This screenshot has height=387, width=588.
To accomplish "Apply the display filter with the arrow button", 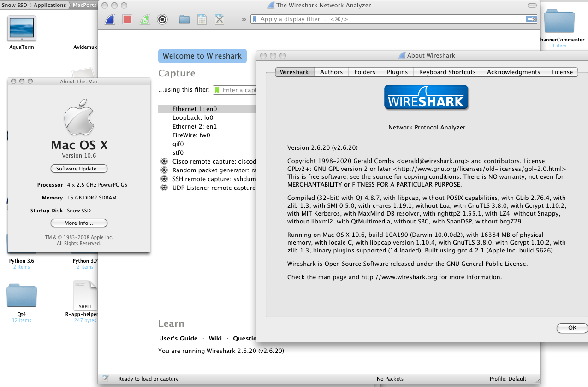I will pos(531,19).
